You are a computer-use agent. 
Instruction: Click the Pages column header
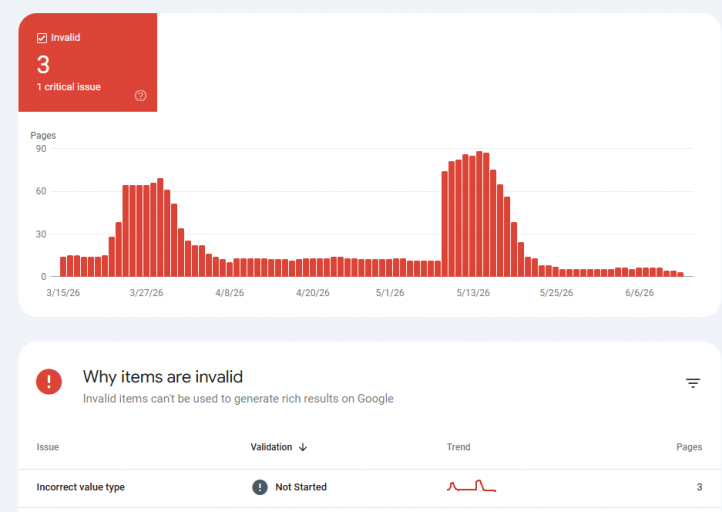689,447
